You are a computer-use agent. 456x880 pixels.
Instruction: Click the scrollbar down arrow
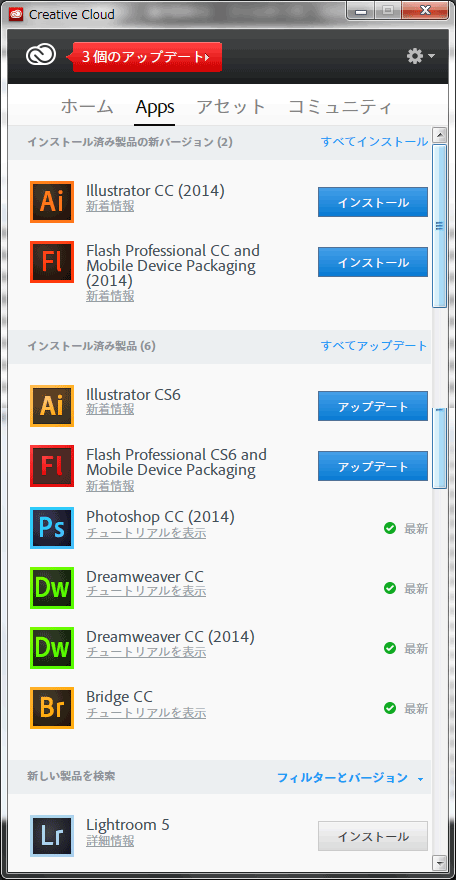440,861
